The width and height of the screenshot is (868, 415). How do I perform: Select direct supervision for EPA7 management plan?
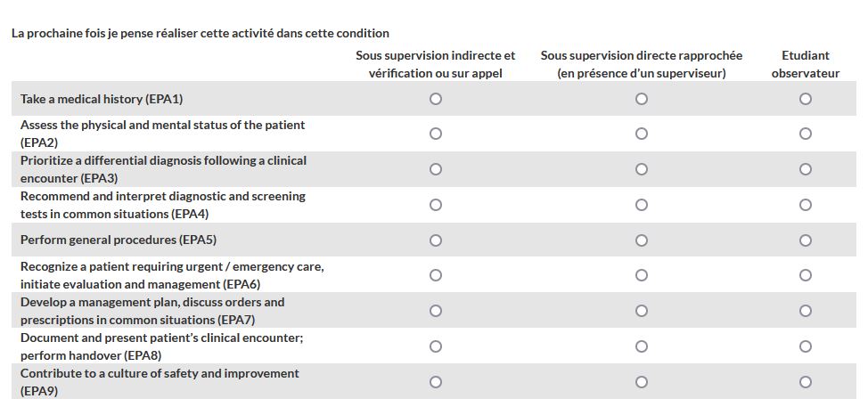(642, 311)
